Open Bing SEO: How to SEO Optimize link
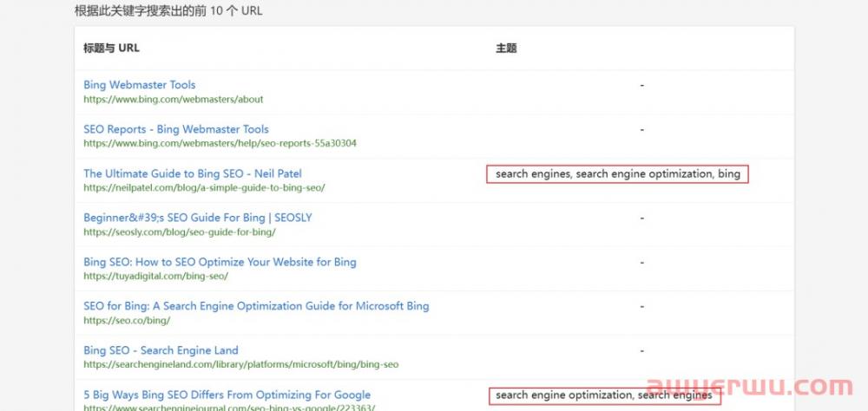This screenshot has height=411, width=868. coord(220,262)
